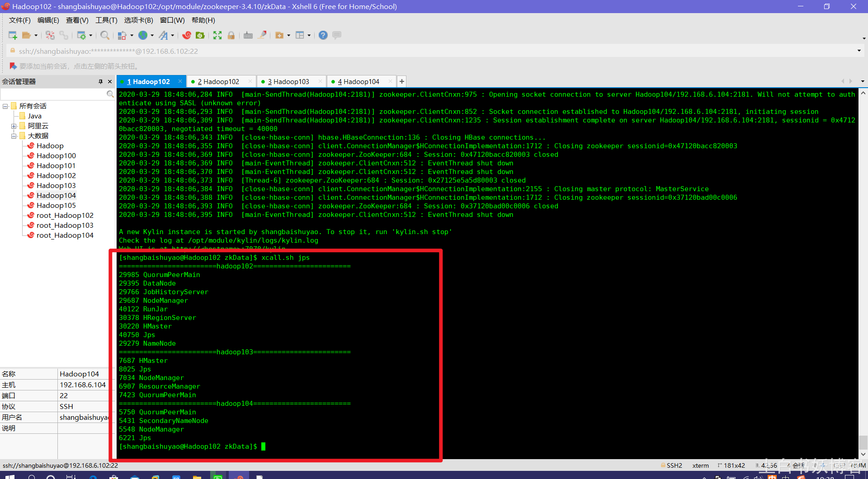Click the globe encoding icon

pos(143,35)
